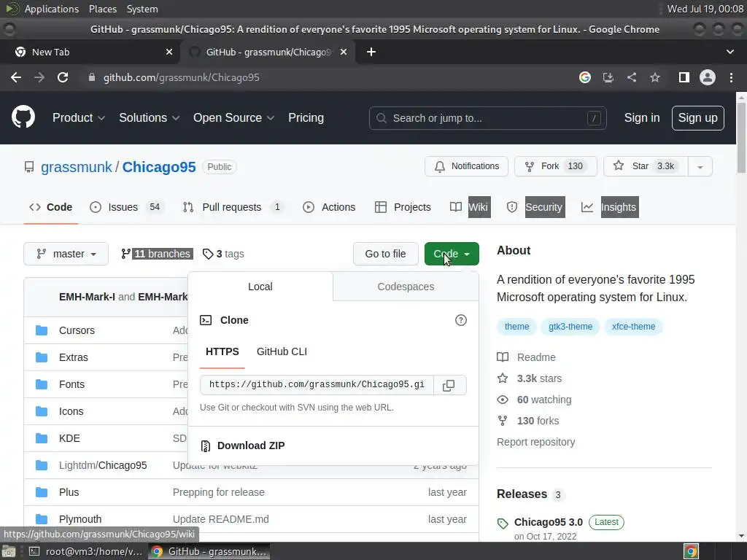This screenshot has height=560, width=747.
Task: Open the Applications menu
Action: click(52, 9)
